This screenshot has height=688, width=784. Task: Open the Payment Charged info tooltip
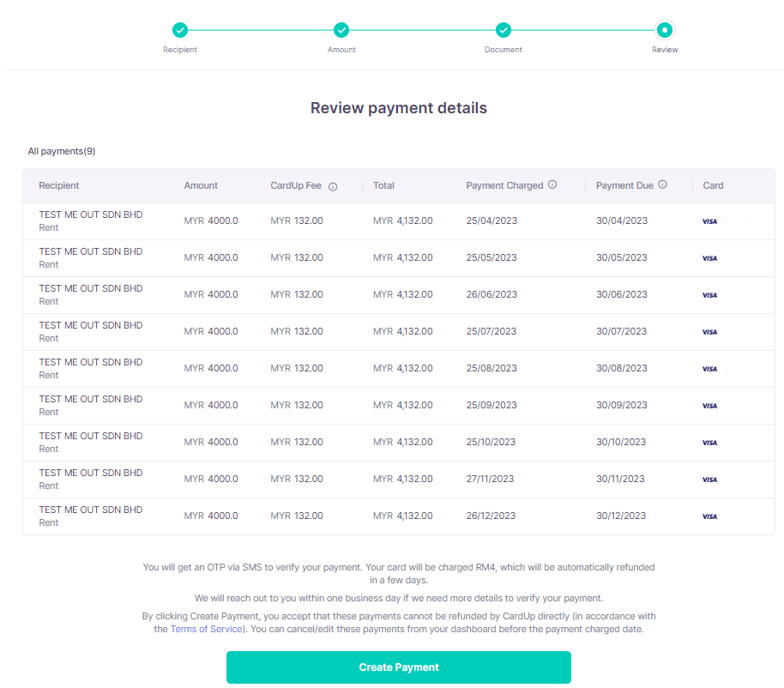pos(553,184)
